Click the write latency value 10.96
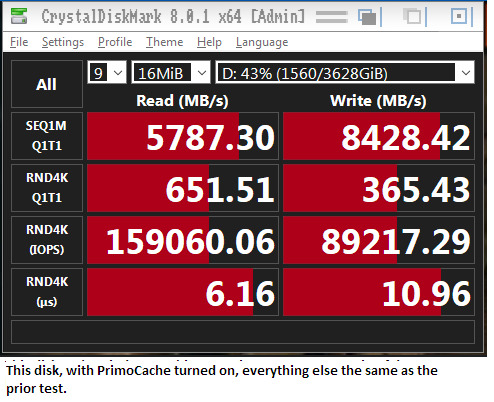494x402 pixels. click(379, 292)
